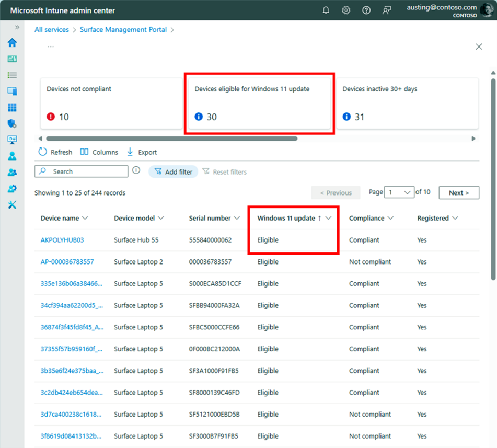497x448 pixels.
Task: Open the notifications bell icon
Action: pos(326,10)
